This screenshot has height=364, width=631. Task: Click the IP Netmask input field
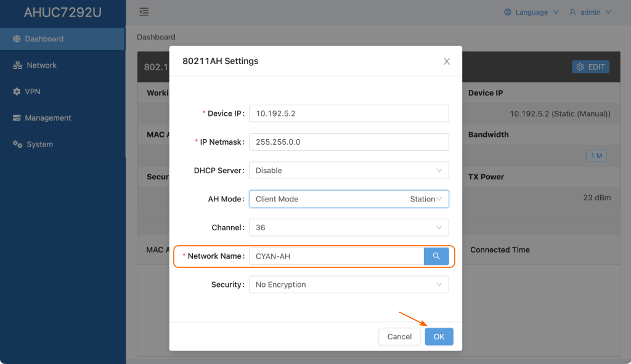click(x=349, y=142)
